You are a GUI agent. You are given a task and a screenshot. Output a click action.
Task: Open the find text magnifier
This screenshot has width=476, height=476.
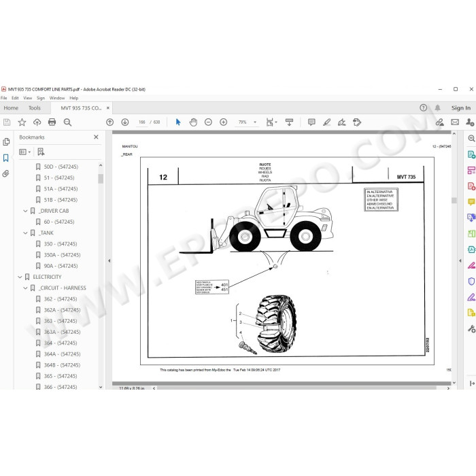[67, 122]
